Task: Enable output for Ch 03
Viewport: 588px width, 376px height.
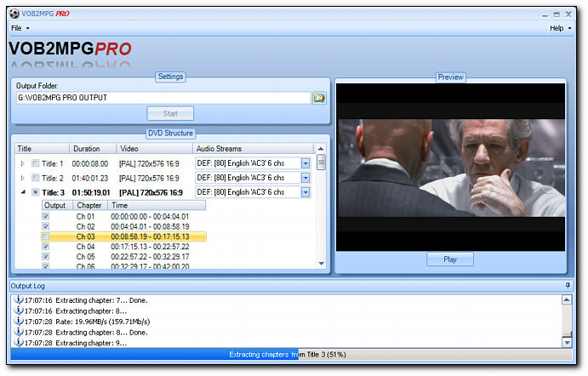Action: point(45,236)
